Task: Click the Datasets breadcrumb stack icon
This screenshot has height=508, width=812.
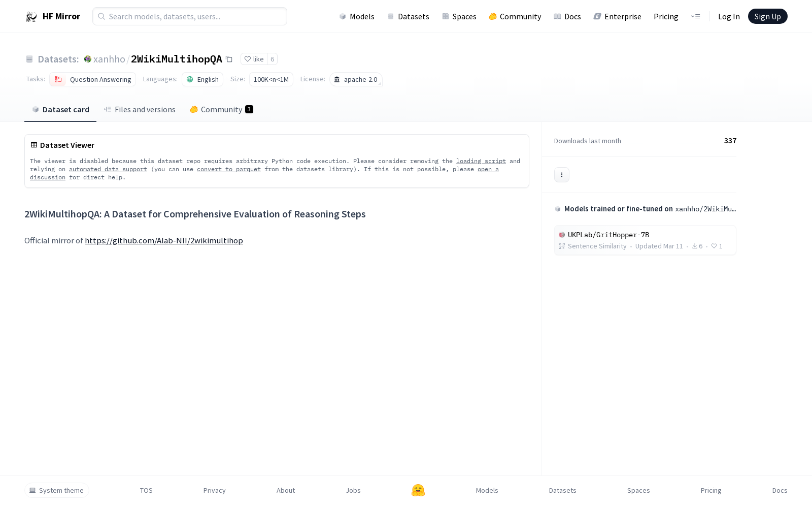Action: pos(29,59)
